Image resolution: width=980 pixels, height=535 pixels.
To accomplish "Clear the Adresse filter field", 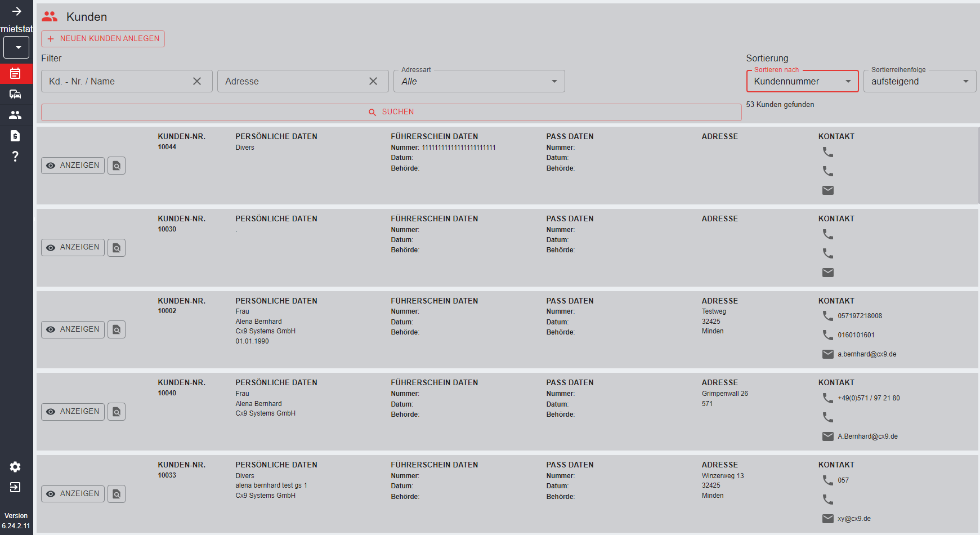I will 373,81.
